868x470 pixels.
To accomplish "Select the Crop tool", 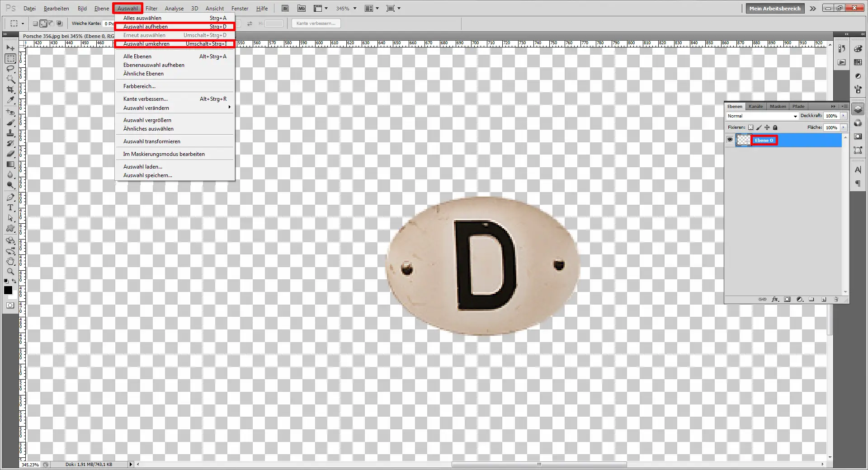I will click(x=10, y=89).
